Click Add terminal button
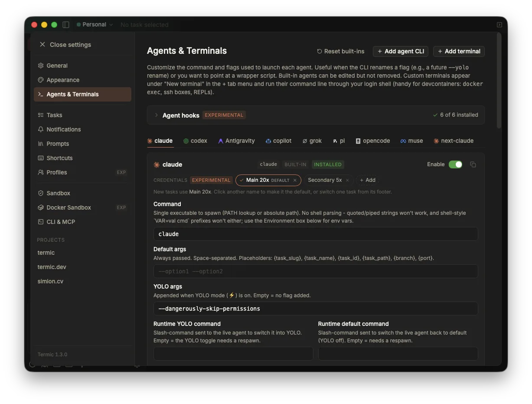This screenshot has height=404, width=532. [x=459, y=51]
